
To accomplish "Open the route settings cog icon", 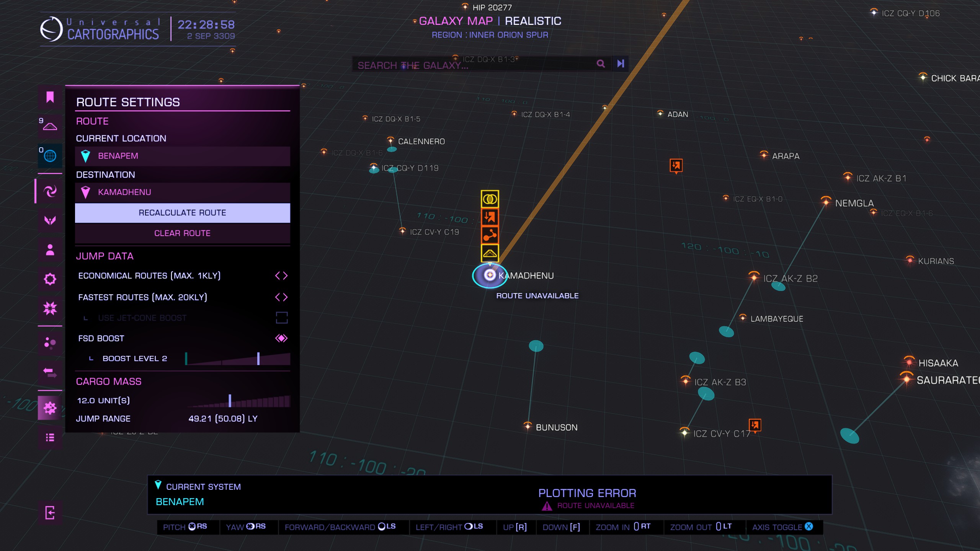I will click(50, 408).
